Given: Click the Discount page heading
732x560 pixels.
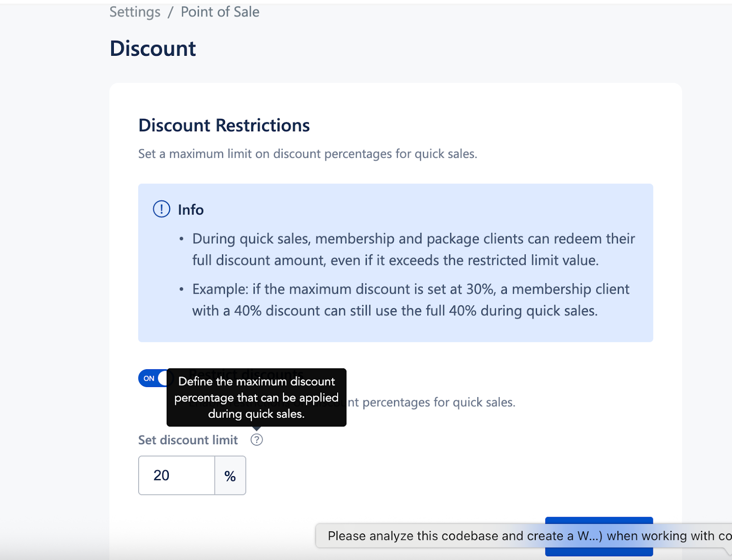Looking at the screenshot, I should [x=153, y=48].
